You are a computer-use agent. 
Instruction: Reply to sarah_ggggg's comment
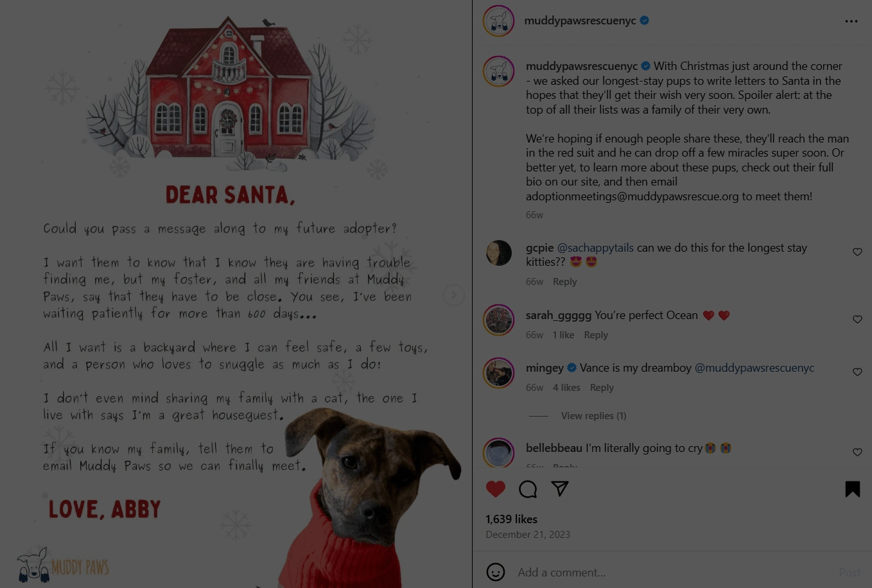click(x=596, y=335)
